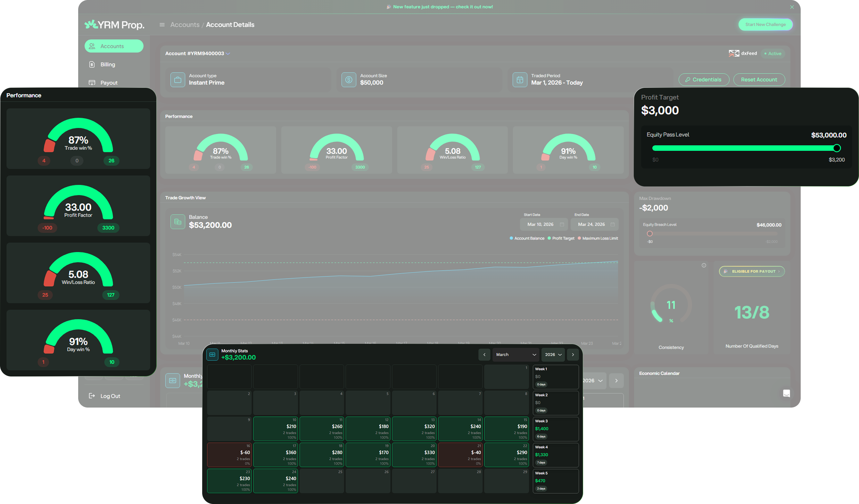Toggle the Profit Target legend series

pyautogui.click(x=561, y=238)
